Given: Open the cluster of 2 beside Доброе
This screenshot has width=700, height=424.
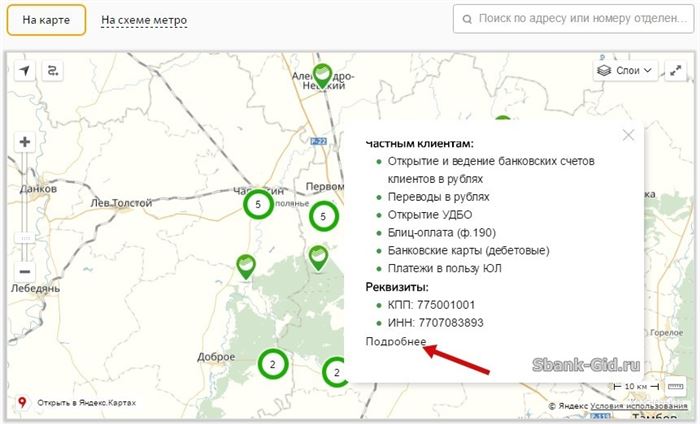Looking at the screenshot, I should click(273, 364).
